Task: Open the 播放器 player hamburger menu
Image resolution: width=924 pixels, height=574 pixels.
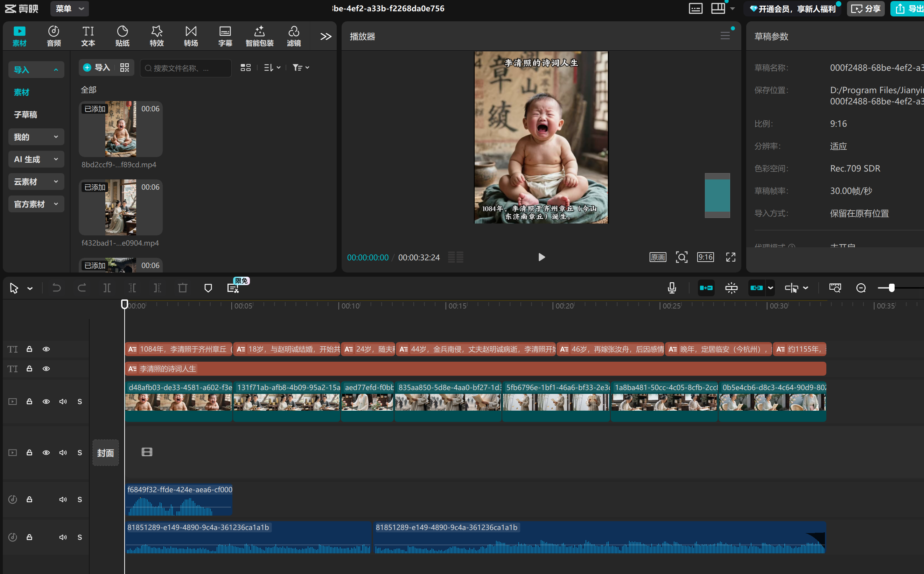Action: tap(725, 36)
